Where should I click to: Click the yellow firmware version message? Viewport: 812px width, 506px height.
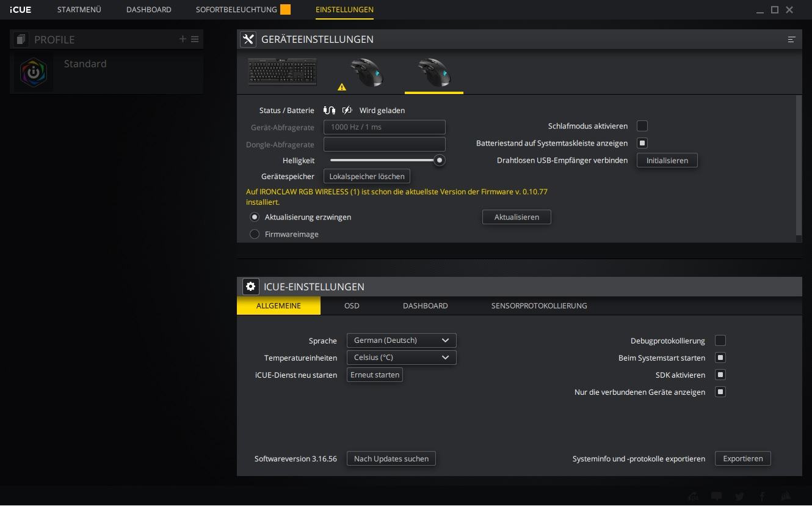[x=397, y=196]
